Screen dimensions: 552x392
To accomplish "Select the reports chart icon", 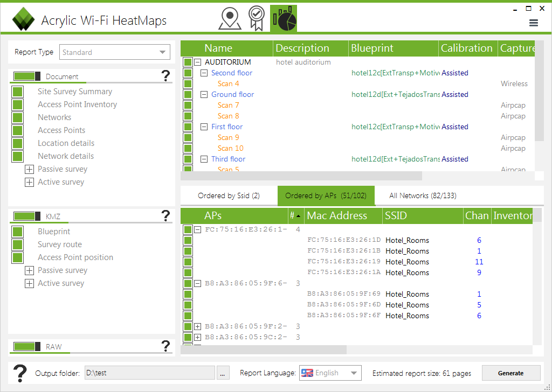I will [284, 19].
